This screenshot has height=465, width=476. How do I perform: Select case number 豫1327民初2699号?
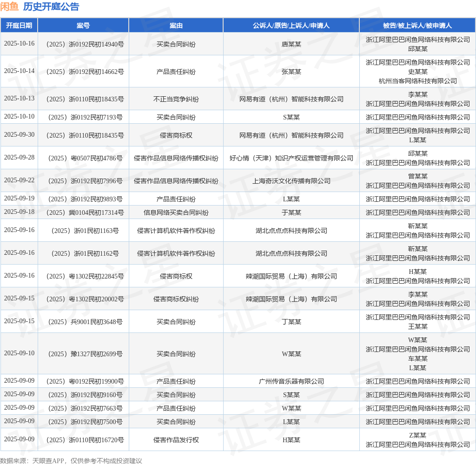pyautogui.click(x=85, y=354)
